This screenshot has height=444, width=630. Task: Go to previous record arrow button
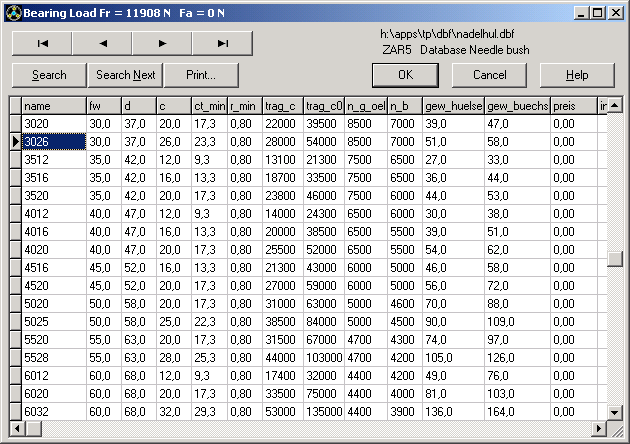click(102, 43)
